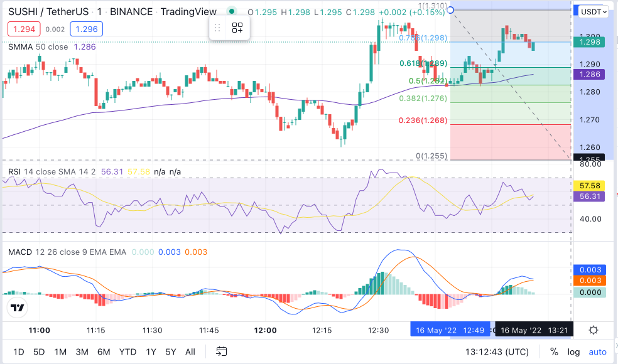618x364 pixels.
Task: Click the 1.286 SMMA price label
Action: point(589,74)
